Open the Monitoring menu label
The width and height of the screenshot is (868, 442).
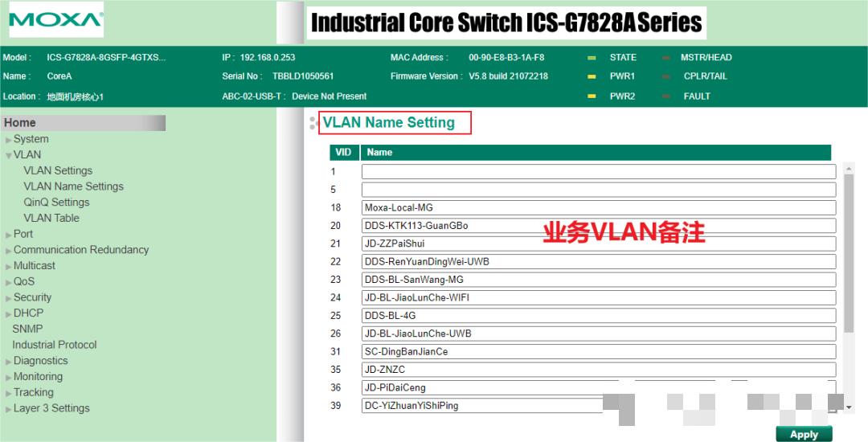[x=39, y=376]
